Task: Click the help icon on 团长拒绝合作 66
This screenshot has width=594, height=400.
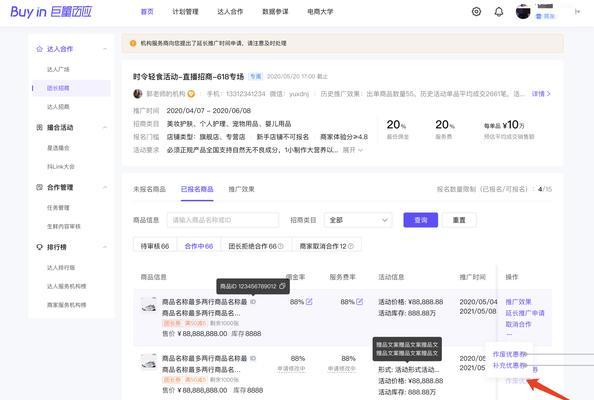Action: 281,246
